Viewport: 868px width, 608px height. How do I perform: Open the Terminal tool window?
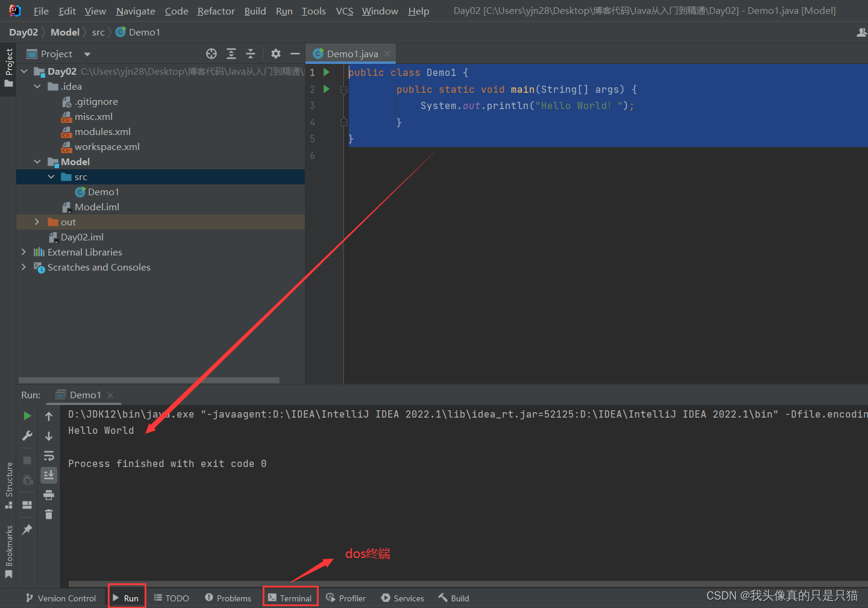(x=290, y=598)
